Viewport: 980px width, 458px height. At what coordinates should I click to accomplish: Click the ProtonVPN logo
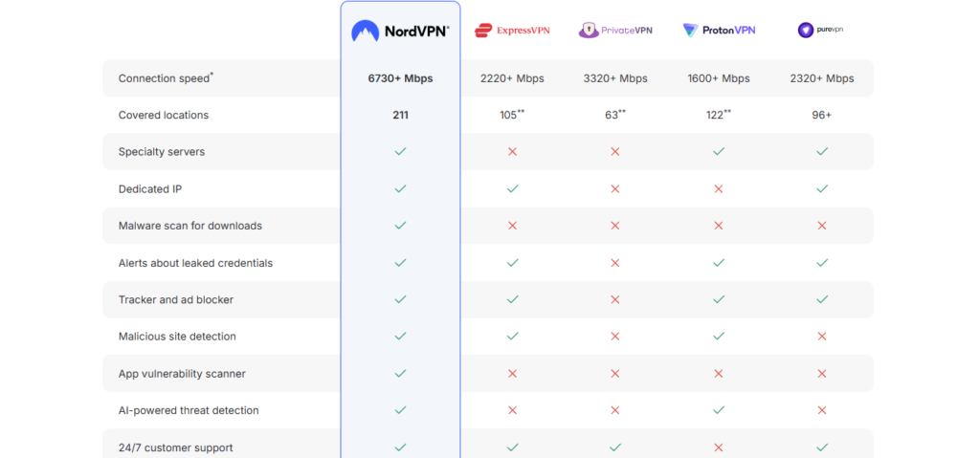pos(719,31)
